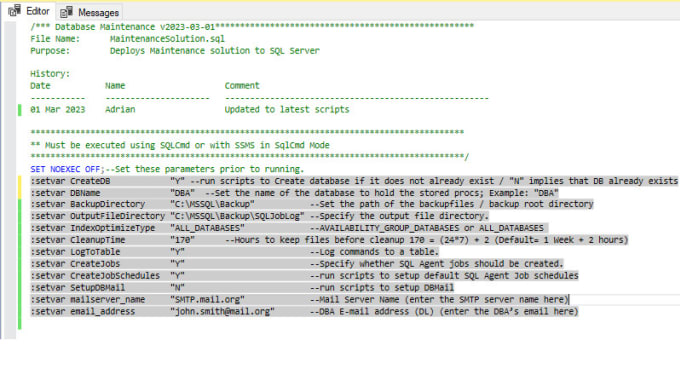
Task: Click '--DBA E-mail address (DL)' comment
Action: 372,311
